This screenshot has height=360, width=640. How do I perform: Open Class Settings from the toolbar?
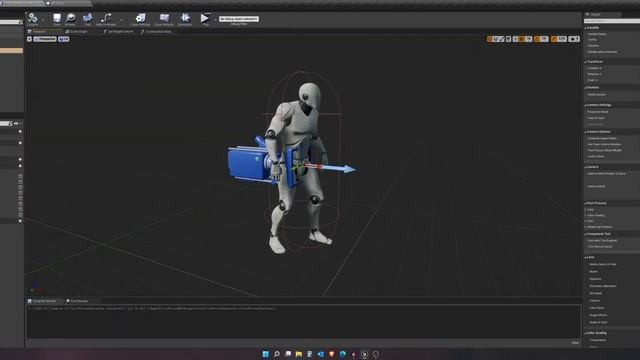point(140,19)
